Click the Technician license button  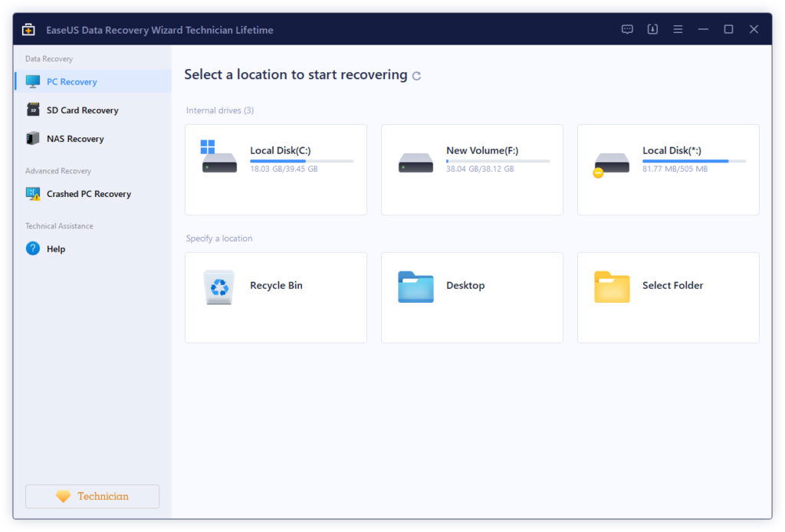coord(93,497)
